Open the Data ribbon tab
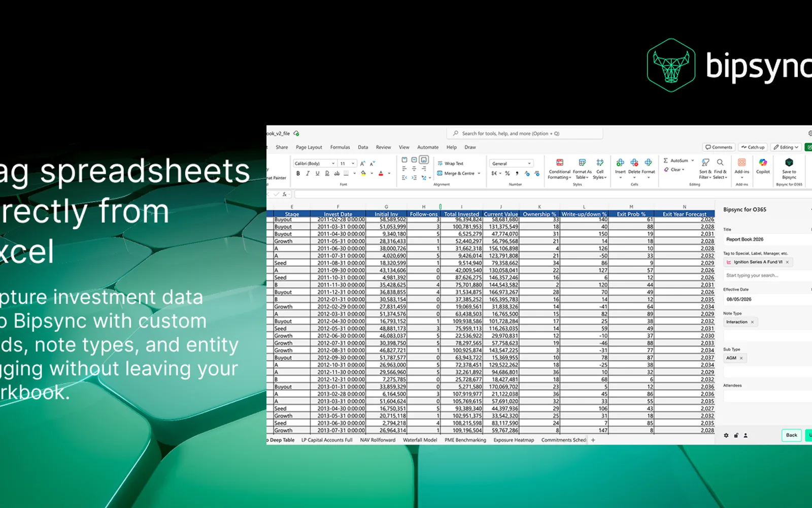This screenshot has width=812, height=508. tap(363, 147)
